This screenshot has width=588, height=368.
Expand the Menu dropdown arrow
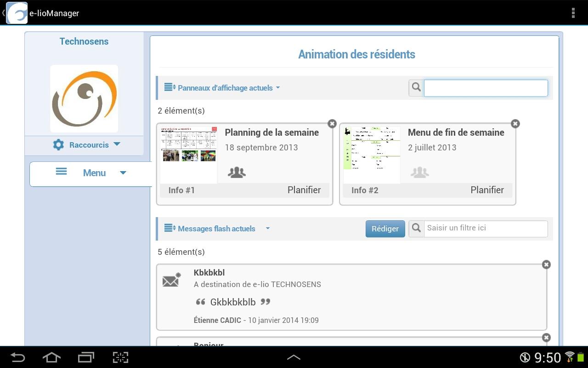click(123, 173)
